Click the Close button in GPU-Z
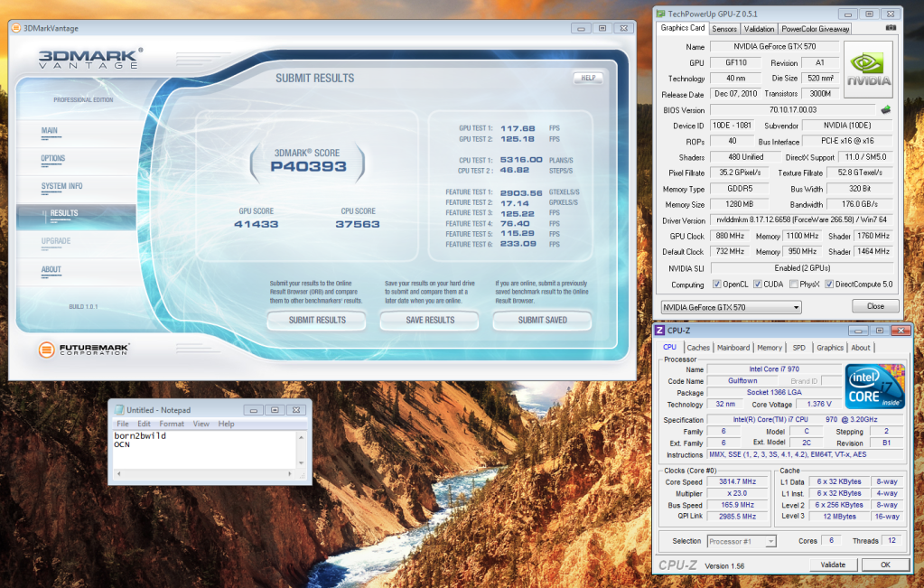 pos(875,306)
